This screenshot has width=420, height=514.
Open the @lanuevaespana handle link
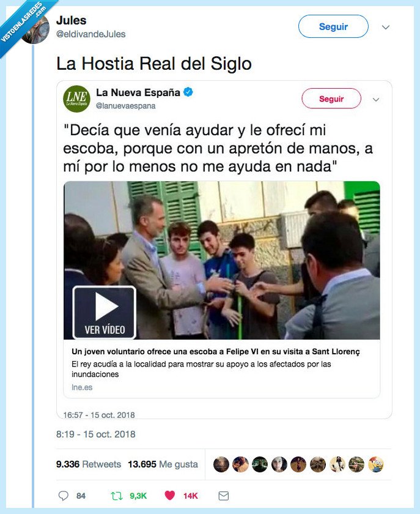pyautogui.click(x=125, y=106)
